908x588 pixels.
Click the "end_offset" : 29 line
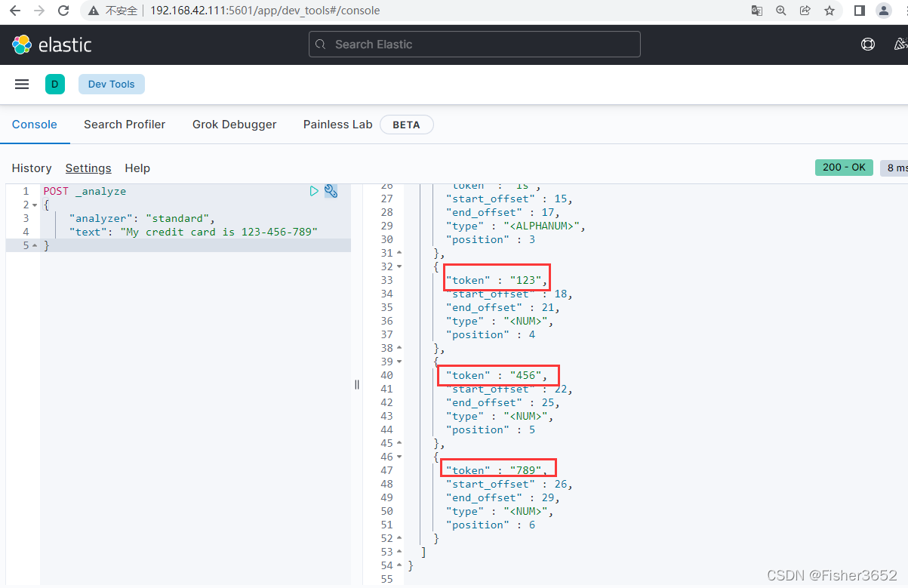[503, 497]
